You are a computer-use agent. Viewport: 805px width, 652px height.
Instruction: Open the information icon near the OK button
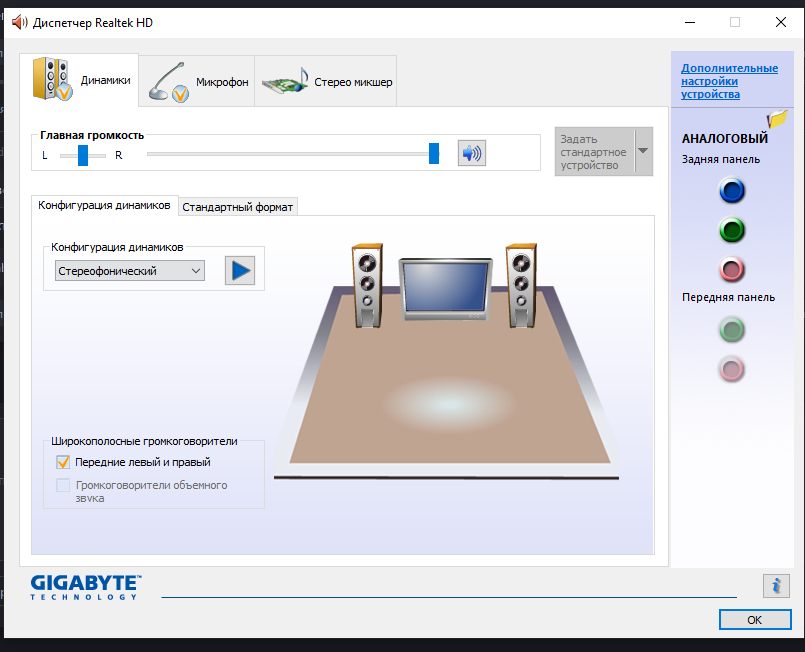[776, 586]
